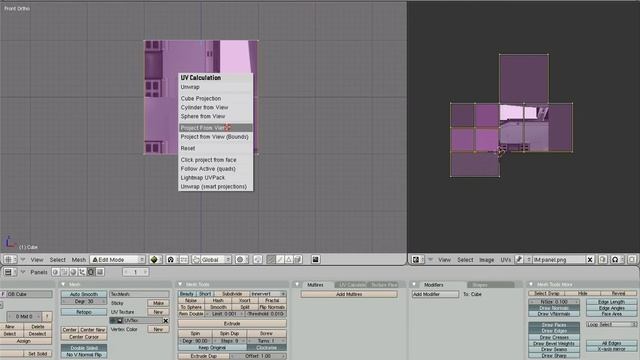Toggle No V.Normal Flip option
Screen dimensions: 640x360
(84, 355)
